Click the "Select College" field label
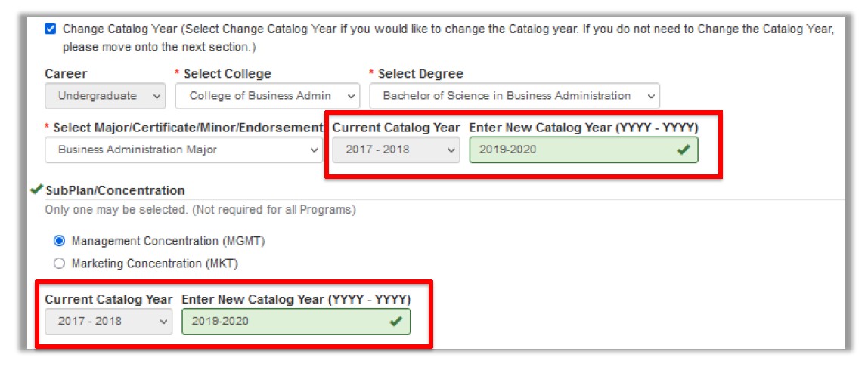Screen dimensions: 868x367 tap(227, 74)
